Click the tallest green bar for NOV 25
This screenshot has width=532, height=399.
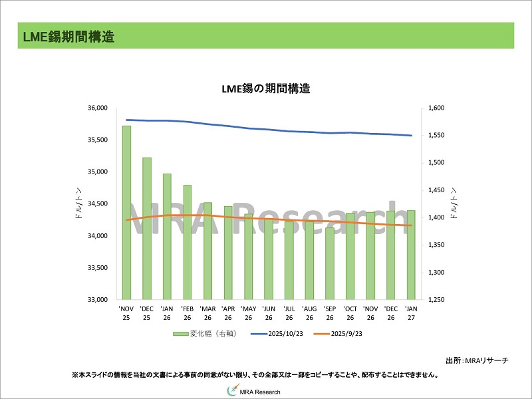pyautogui.click(x=126, y=213)
